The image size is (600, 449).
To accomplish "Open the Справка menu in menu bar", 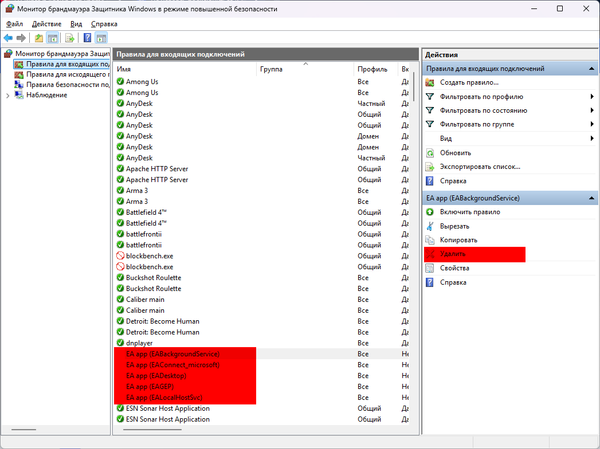I will (104, 24).
